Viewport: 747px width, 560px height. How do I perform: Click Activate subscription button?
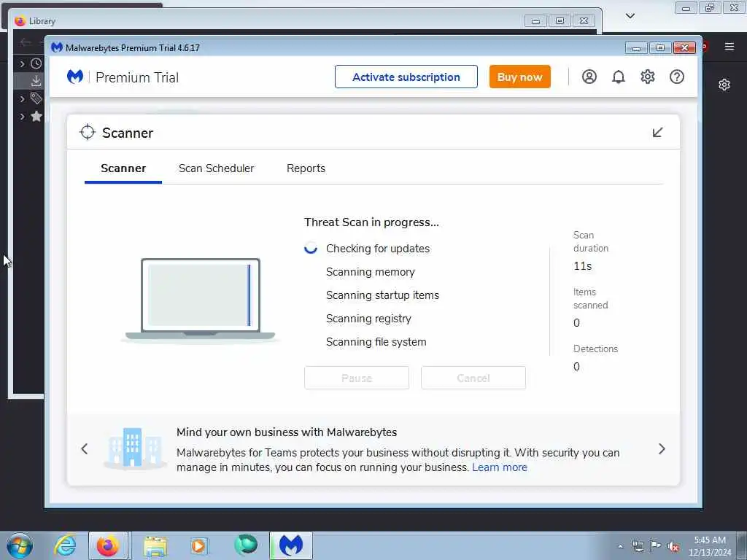click(406, 77)
